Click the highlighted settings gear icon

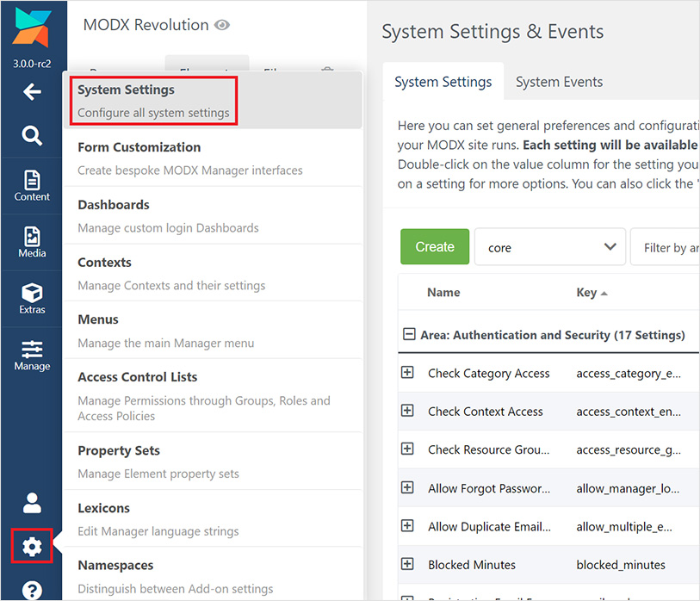click(32, 546)
